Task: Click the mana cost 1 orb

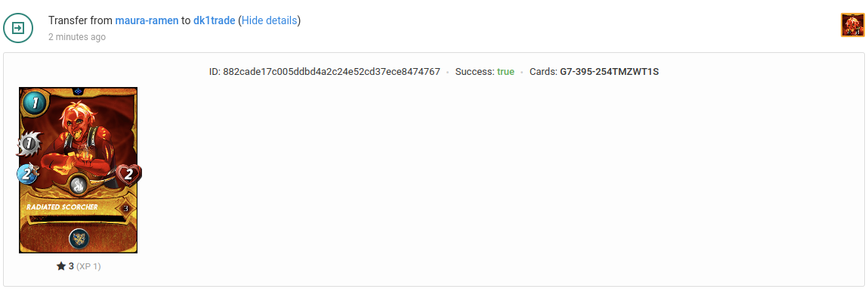Action: 34,103
